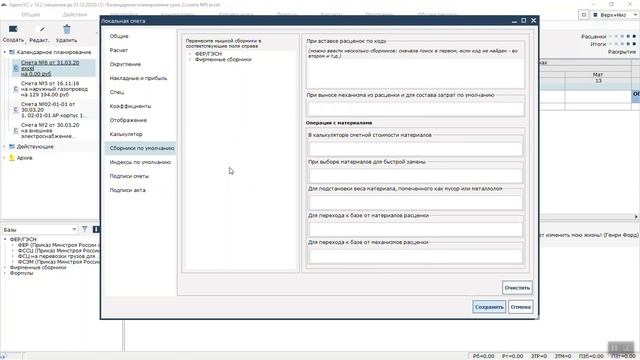This screenshot has height=360, width=640.
Task: Click the dark icon right of the filter funnel
Action: point(96,229)
